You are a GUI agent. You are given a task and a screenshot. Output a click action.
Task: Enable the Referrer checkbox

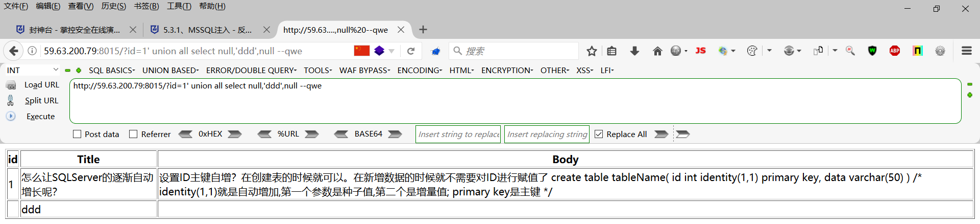tap(133, 134)
